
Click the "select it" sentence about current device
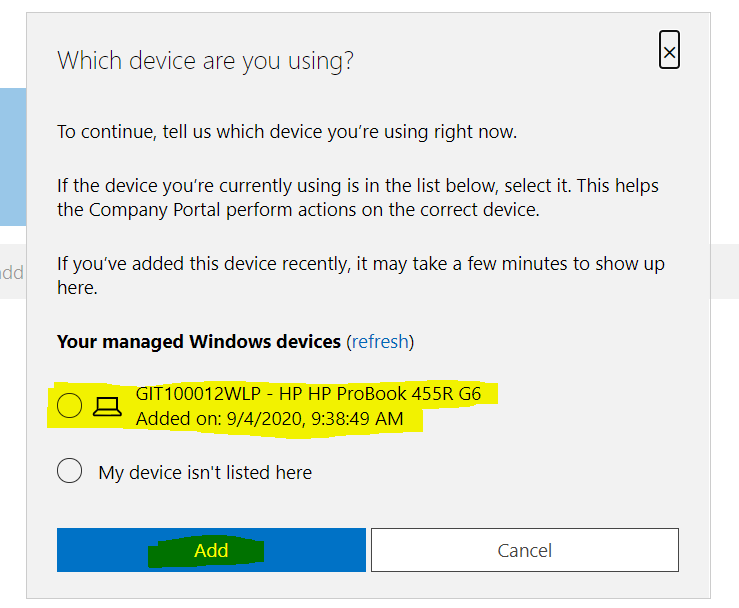357,187
